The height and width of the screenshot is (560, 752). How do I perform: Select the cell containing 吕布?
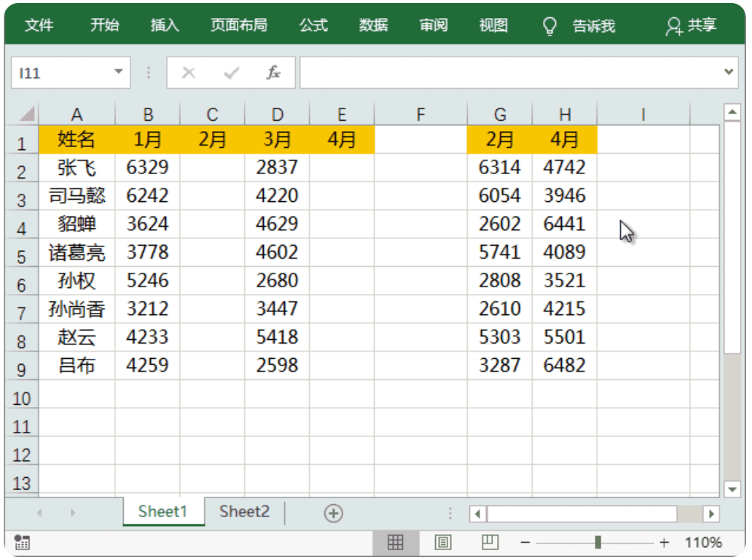coord(77,366)
